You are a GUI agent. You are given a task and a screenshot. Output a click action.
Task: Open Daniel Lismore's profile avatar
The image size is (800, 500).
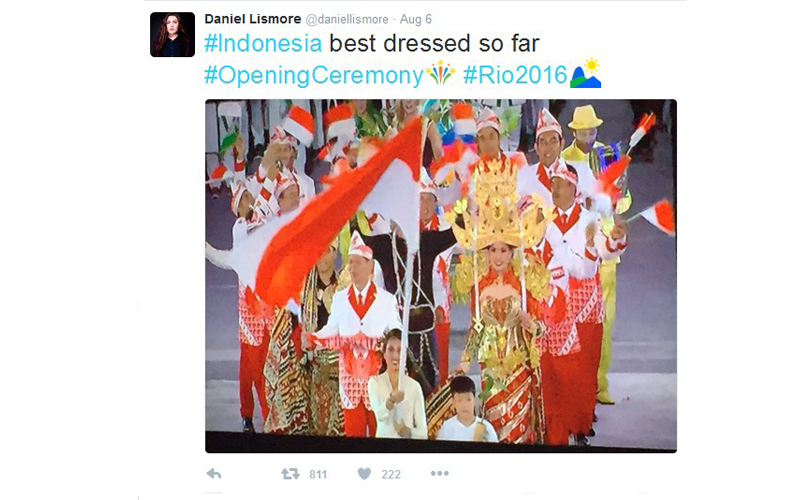click(x=172, y=34)
